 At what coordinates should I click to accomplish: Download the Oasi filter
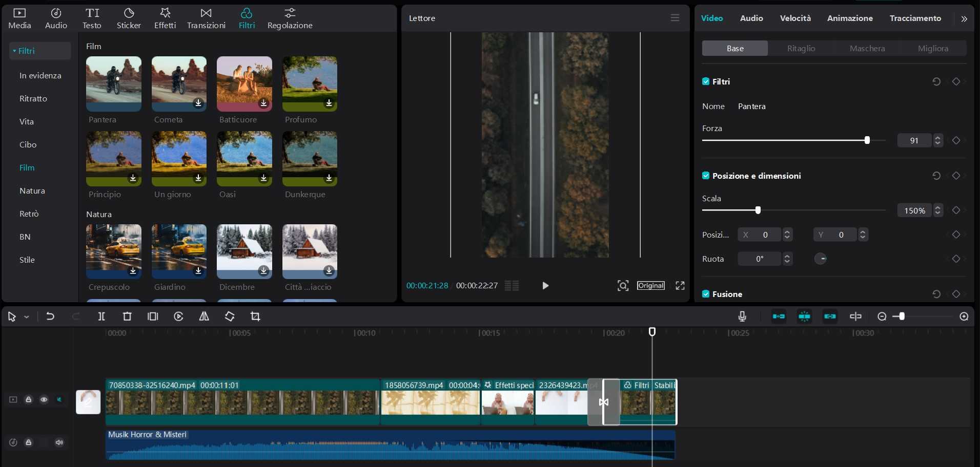tap(263, 178)
